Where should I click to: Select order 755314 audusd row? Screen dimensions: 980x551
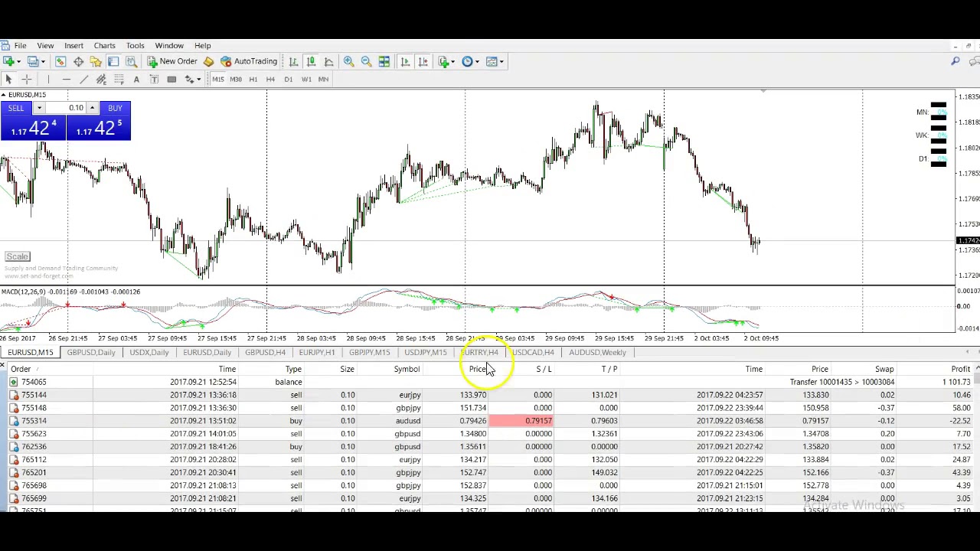point(490,421)
